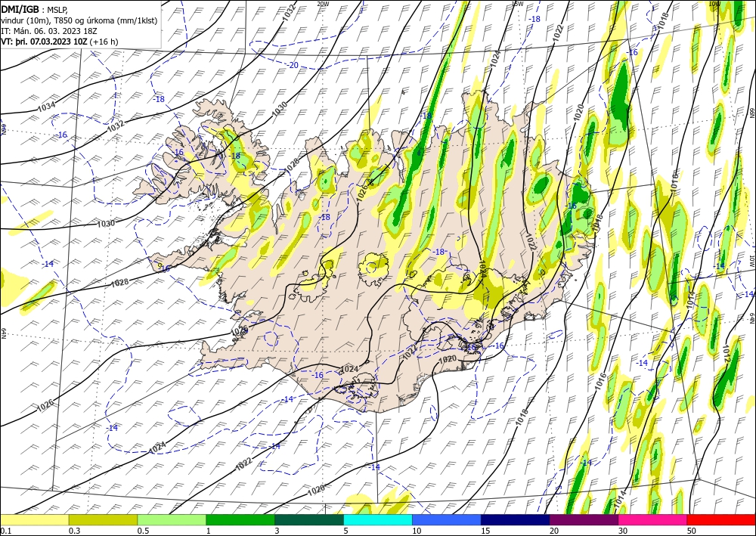Image resolution: width=756 pixels, height=536 pixels.
Task: Click the purple 20–30 legend swatch
Action: coord(584,519)
